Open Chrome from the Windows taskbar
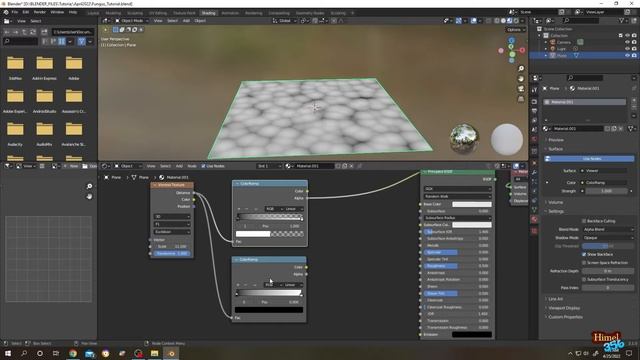The width and height of the screenshot is (640, 360). pyautogui.click(x=73, y=353)
